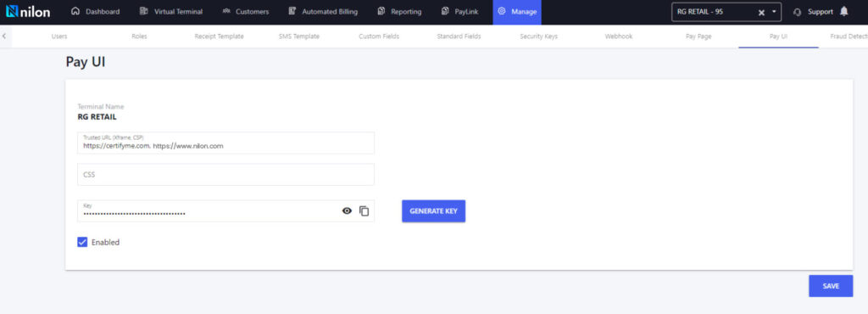The width and height of the screenshot is (868, 314).
Task: Copy the key to clipboard
Action: [364, 211]
